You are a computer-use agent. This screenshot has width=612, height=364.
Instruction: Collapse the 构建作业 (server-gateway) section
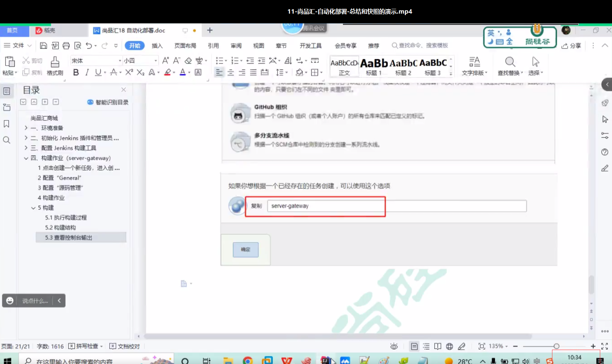(x=26, y=158)
